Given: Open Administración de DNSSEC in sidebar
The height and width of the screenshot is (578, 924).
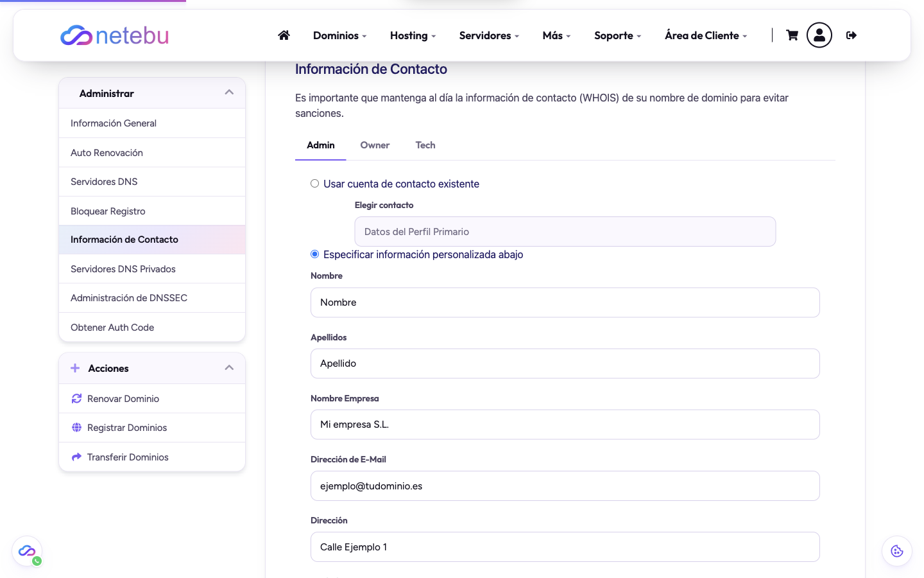Looking at the screenshot, I should (x=152, y=298).
